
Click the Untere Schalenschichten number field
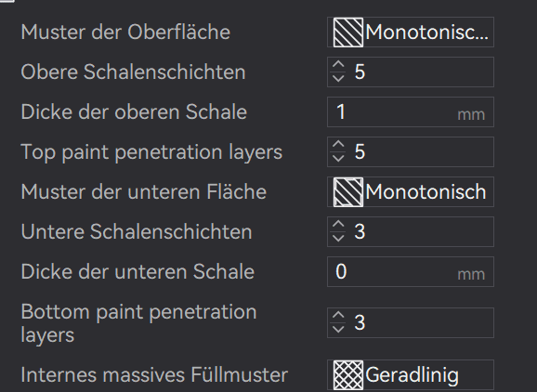[x=411, y=232]
